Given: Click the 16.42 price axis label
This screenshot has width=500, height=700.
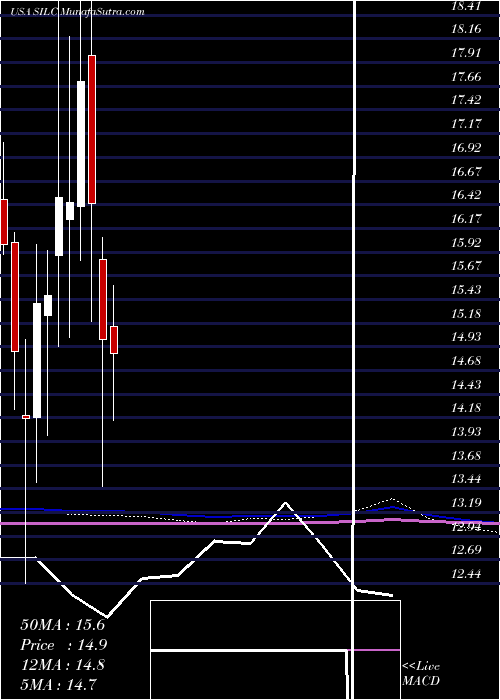Looking at the screenshot, I should (x=467, y=195).
